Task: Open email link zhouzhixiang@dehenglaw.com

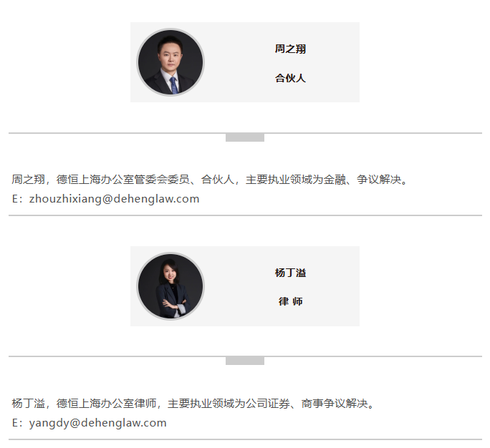Action: tap(115, 199)
